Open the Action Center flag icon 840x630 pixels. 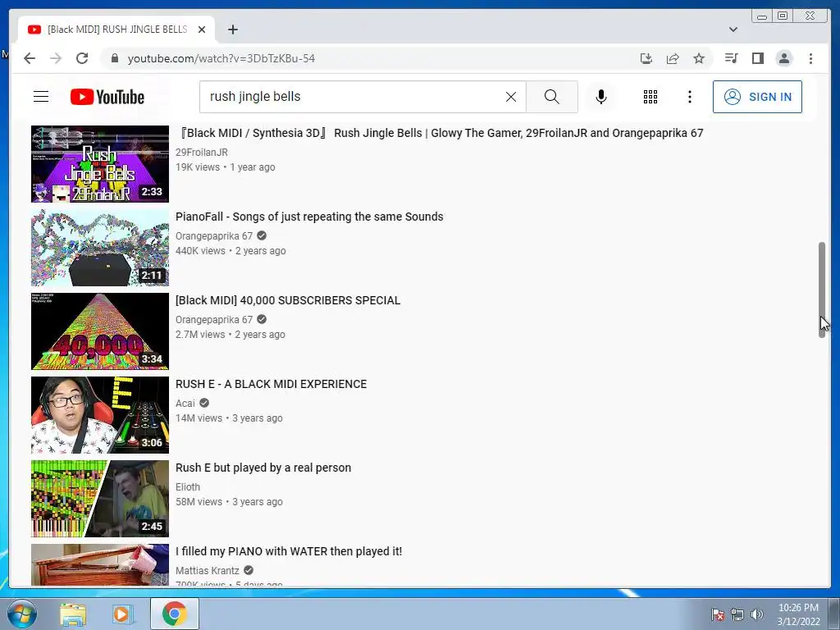[717, 614]
